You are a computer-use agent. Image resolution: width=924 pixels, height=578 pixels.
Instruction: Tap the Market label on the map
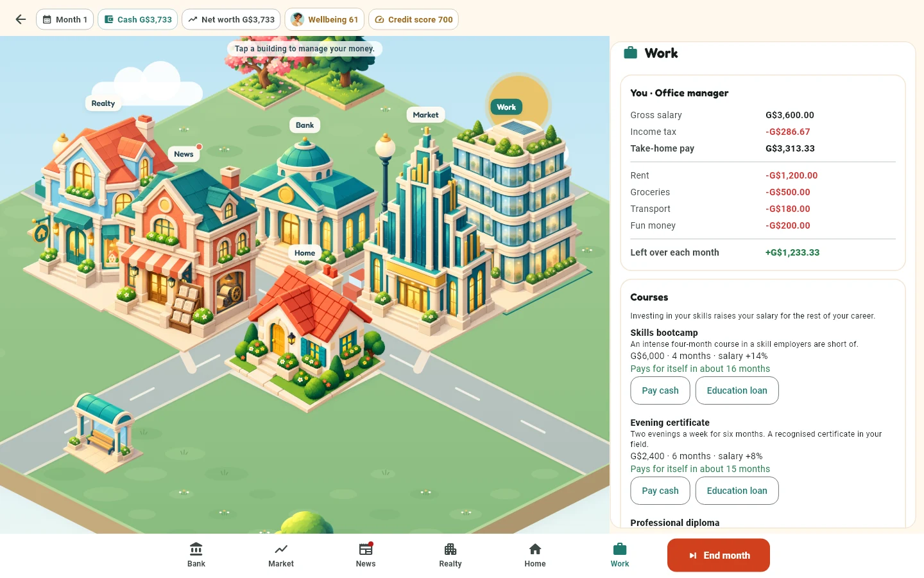[x=425, y=115]
